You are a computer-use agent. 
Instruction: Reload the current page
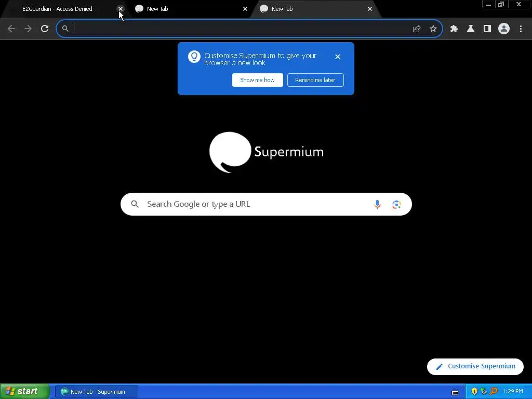(45, 29)
